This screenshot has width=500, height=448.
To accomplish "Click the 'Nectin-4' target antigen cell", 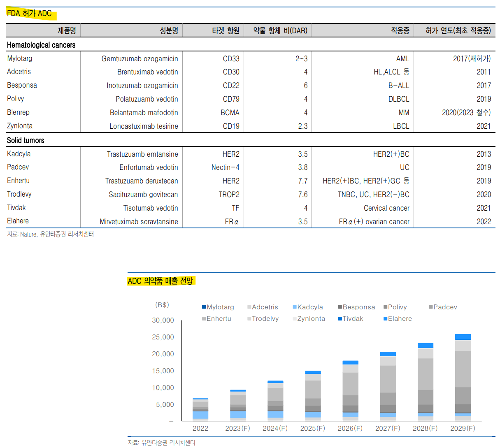I will click(226, 167).
